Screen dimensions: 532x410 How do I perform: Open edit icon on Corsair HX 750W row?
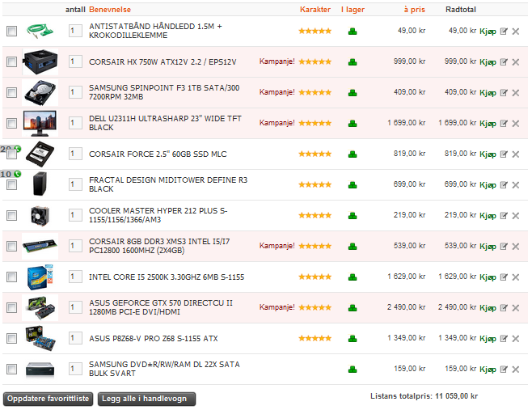[504, 61]
